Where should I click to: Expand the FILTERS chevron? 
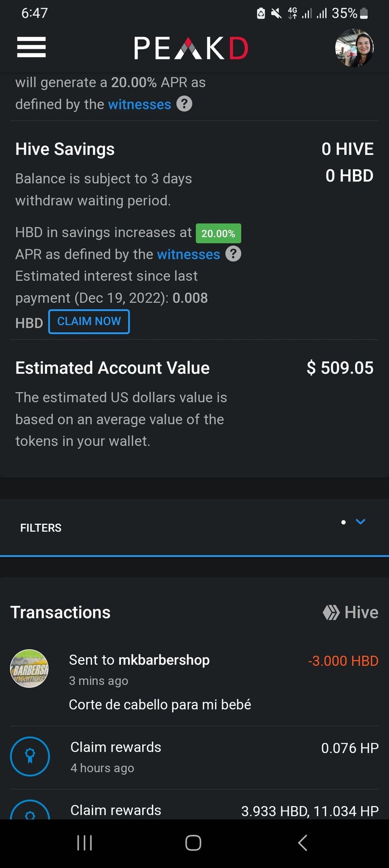[361, 522]
